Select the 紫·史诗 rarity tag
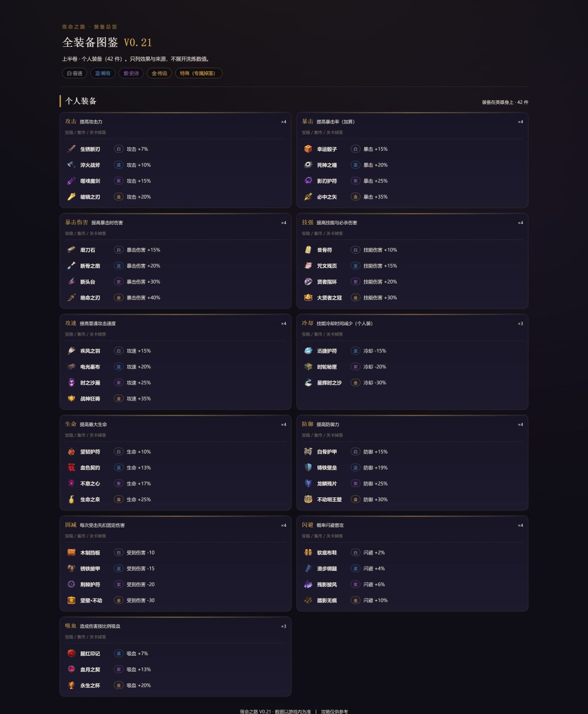 tap(131, 73)
